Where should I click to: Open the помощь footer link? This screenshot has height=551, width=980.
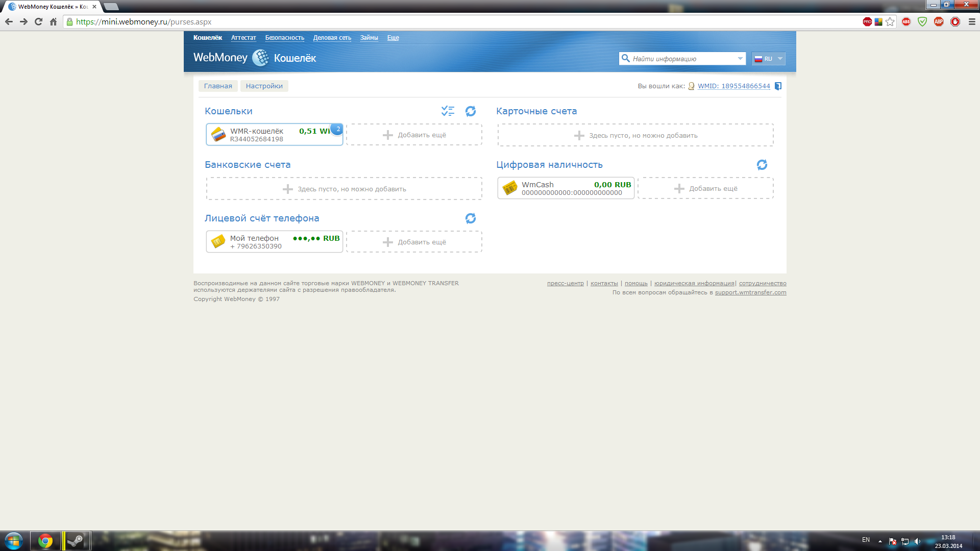636,283
